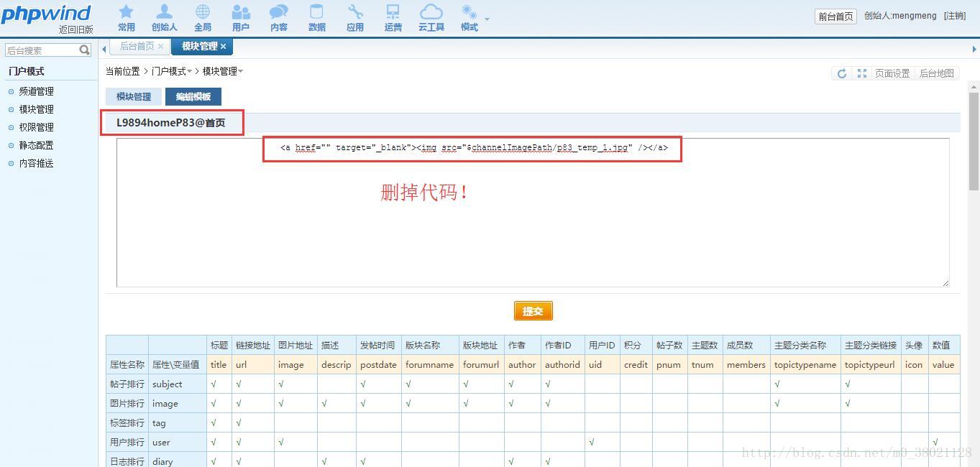Screen dimensions: 980x467
Task: Click the 提交 submit button
Action: click(533, 311)
